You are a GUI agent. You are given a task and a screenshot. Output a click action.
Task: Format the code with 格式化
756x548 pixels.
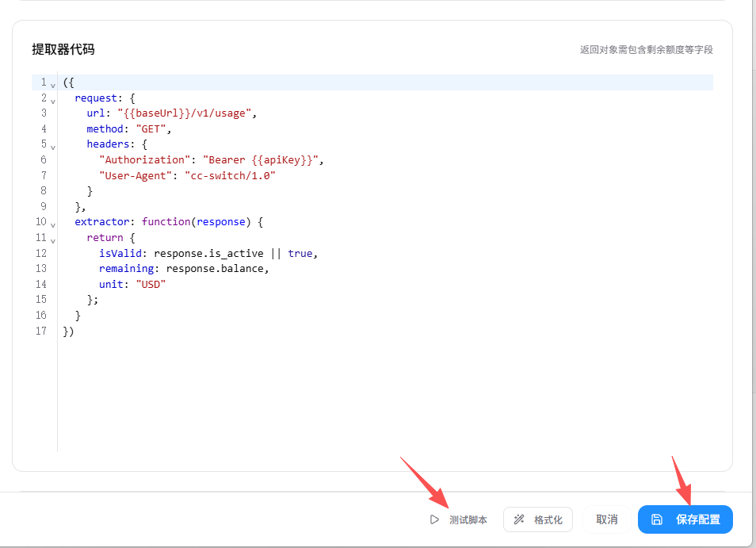pos(538,519)
